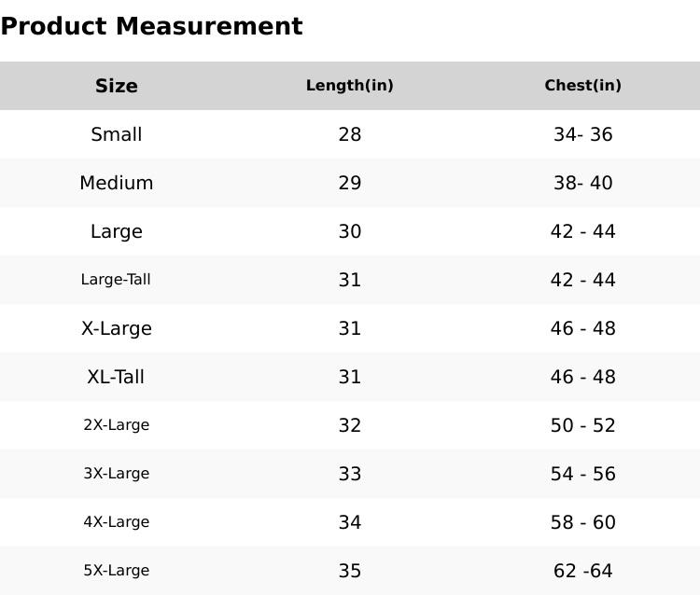Select the 5X-Large size label

pyautogui.click(x=117, y=571)
